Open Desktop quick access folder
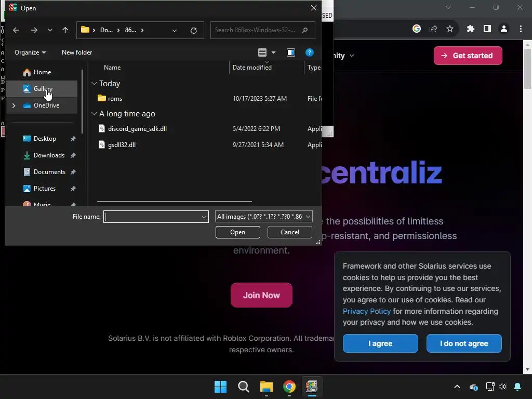532x399 pixels. coord(45,138)
